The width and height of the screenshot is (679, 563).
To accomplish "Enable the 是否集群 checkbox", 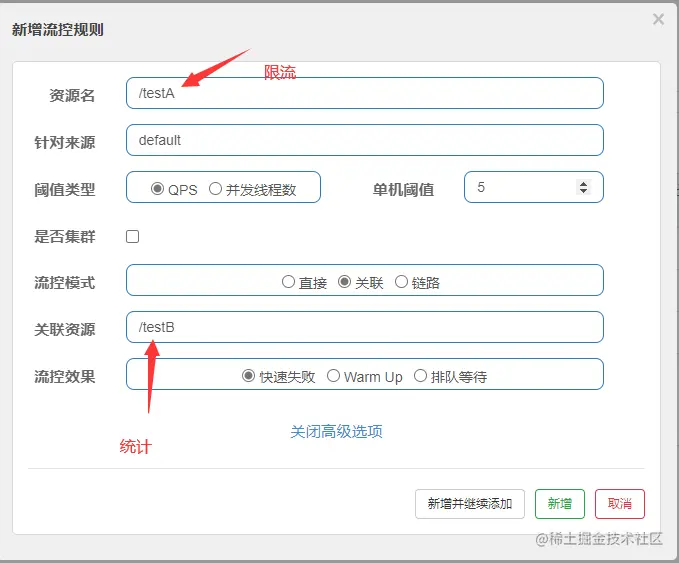I will [133, 236].
